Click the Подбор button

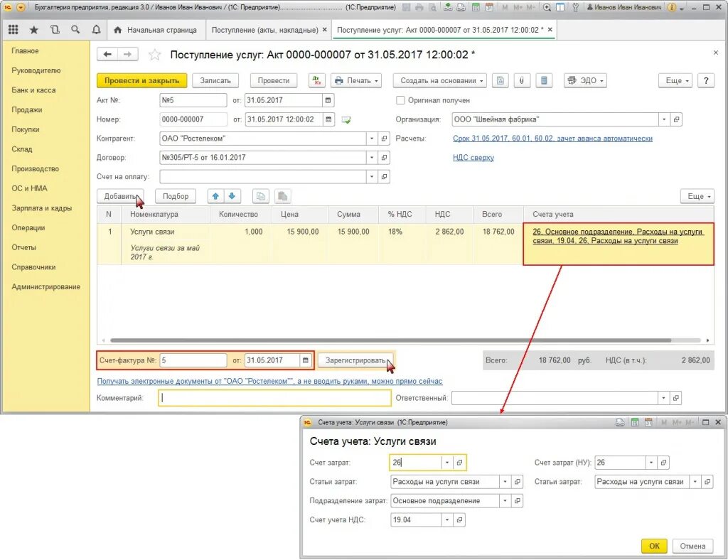pyautogui.click(x=176, y=196)
